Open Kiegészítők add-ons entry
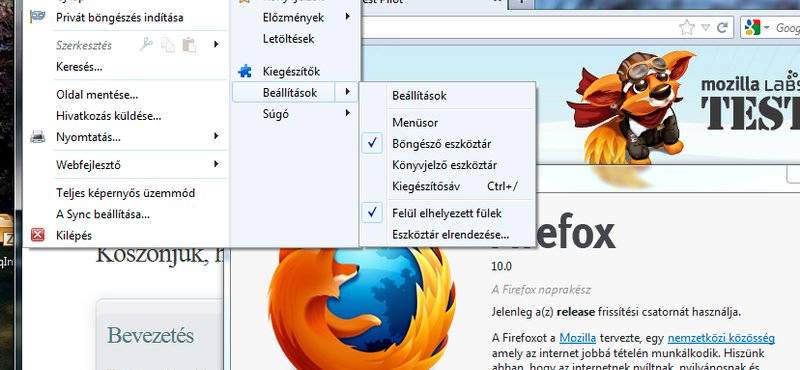Screen dimensions: 800x370 pyautogui.click(x=291, y=71)
